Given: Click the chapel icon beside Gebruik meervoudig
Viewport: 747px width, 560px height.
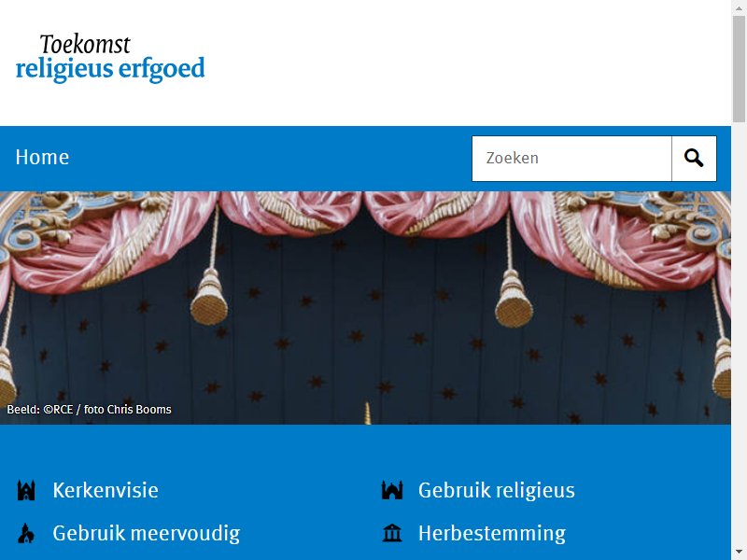Looking at the screenshot, I should coord(26,533).
